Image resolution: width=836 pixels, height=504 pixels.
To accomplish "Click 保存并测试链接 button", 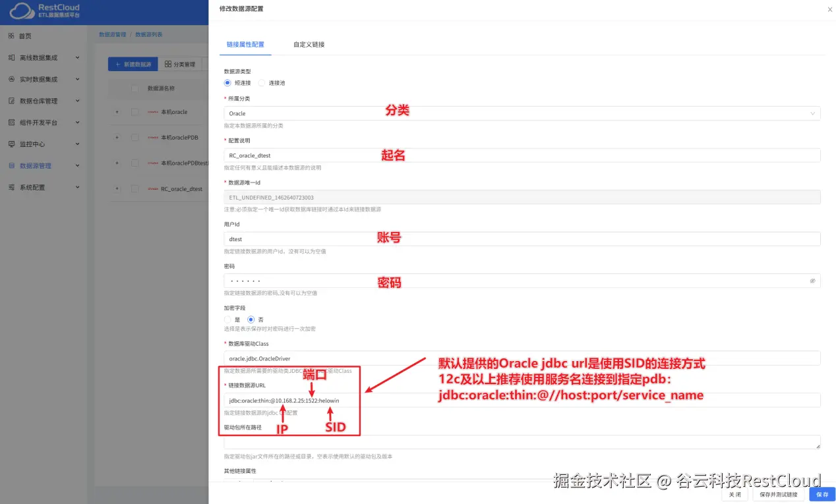I will point(778,494).
